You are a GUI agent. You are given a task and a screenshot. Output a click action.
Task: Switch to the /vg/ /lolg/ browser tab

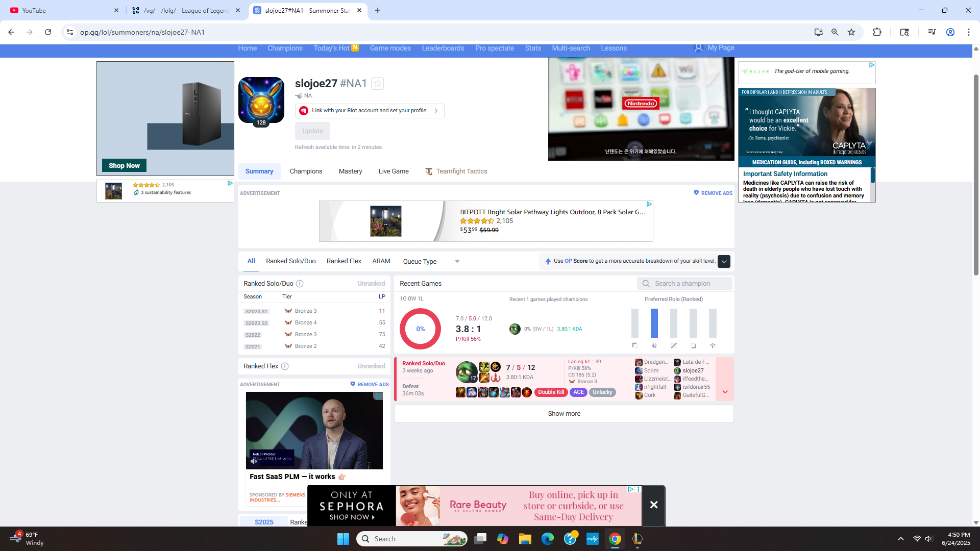(x=186, y=10)
